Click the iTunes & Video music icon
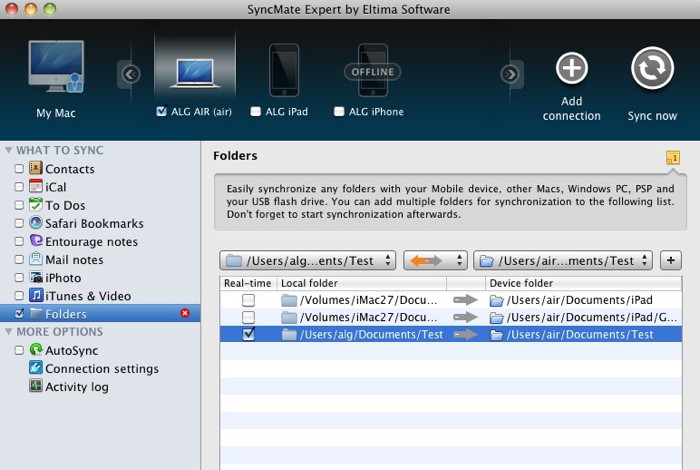 [x=36, y=295]
